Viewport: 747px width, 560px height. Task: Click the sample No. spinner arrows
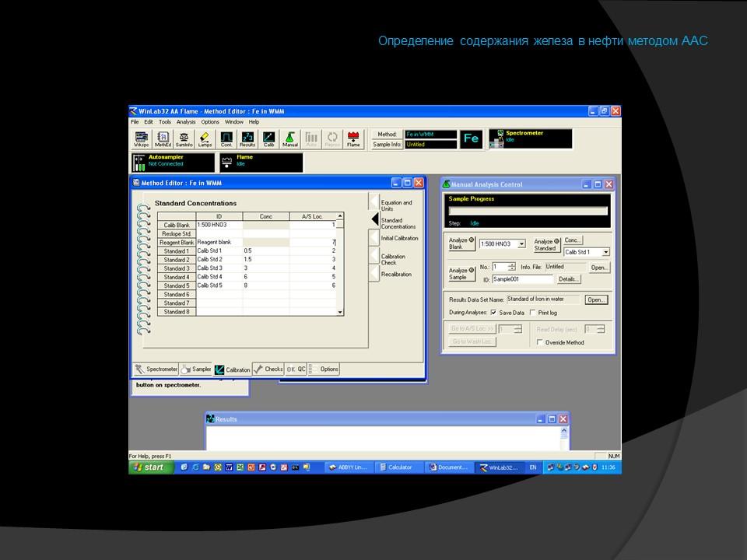(511, 267)
